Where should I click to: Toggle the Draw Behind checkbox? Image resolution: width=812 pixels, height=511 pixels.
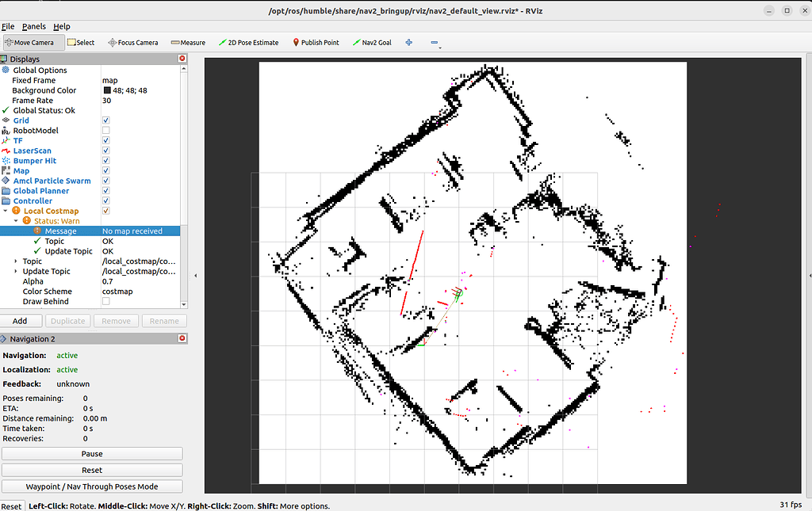106,302
